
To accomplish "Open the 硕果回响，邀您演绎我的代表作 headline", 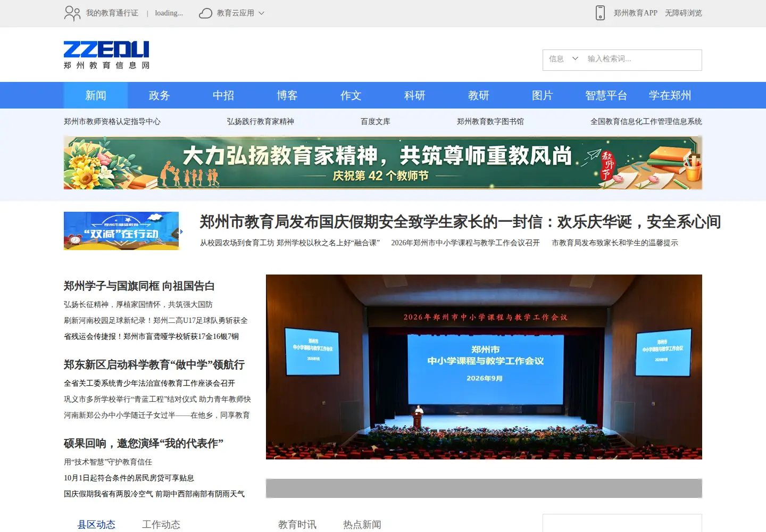I will [144, 444].
